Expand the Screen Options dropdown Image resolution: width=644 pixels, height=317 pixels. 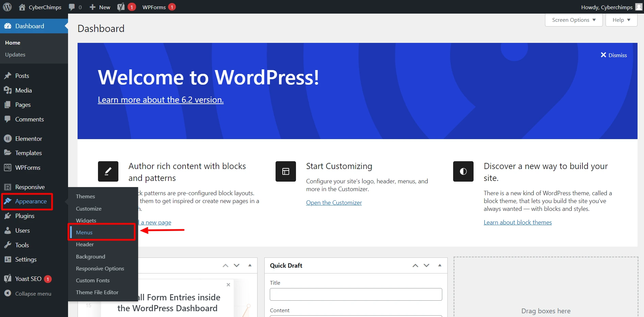click(574, 20)
